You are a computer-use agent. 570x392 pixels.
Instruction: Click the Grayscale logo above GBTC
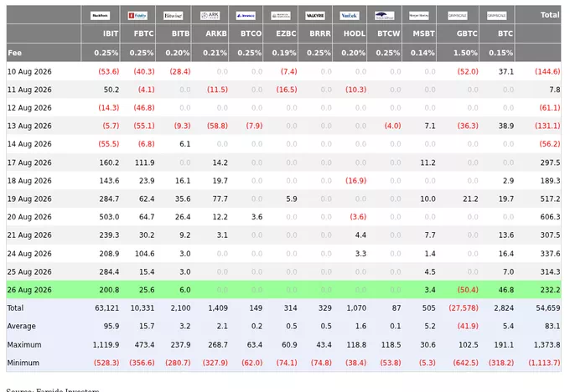[x=458, y=16]
